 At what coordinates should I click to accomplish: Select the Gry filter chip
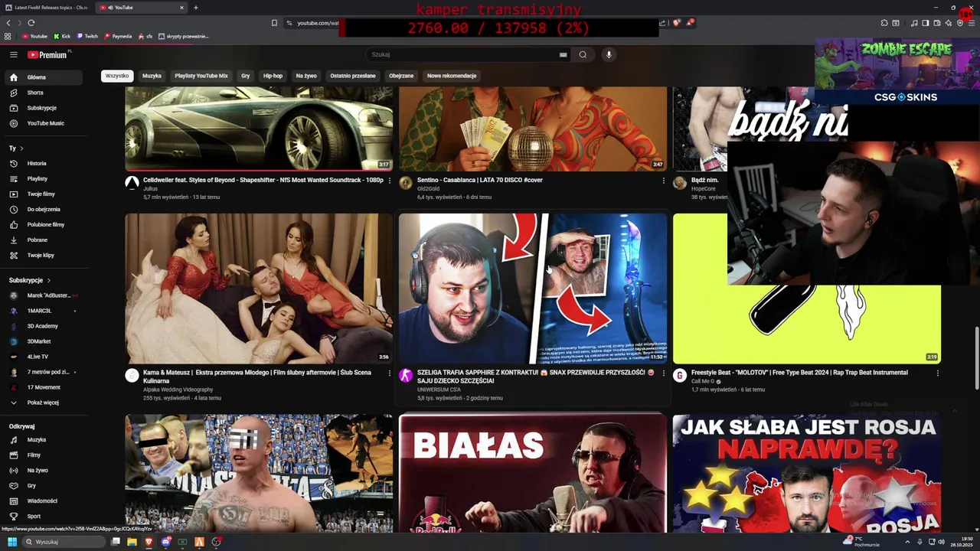click(x=246, y=76)
